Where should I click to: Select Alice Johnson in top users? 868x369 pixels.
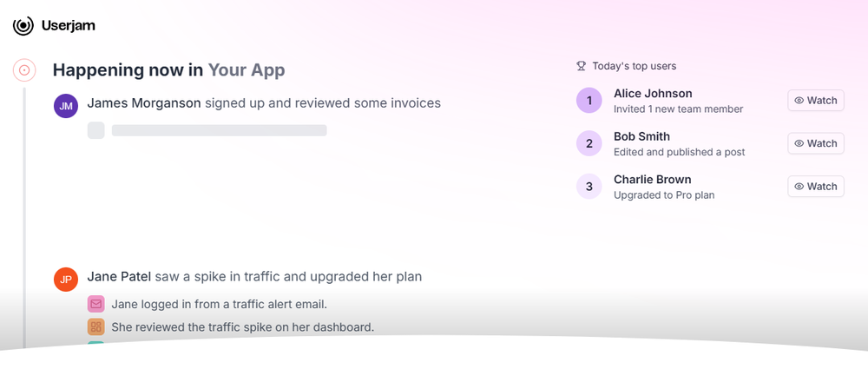(x=653, y=94)
